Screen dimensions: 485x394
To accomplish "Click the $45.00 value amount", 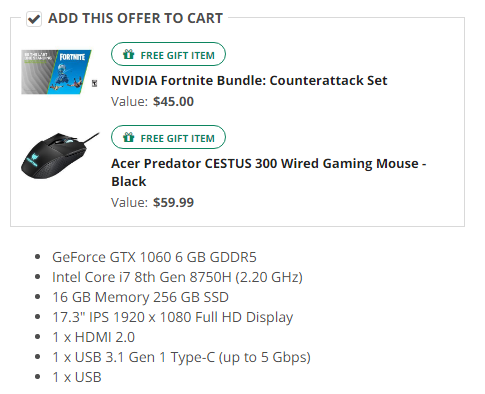I will tap(173, 102).
